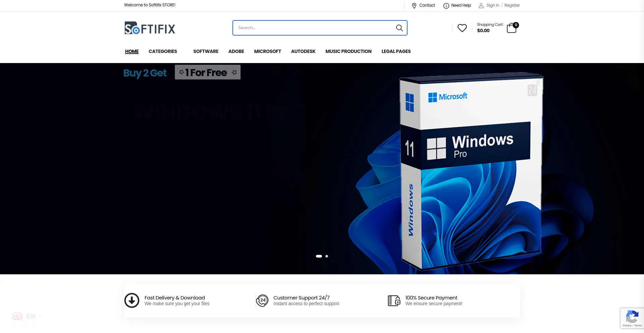Open the wishlist heart icon
Viewport: 644px width, 333px height.
(x=462, y=28)
